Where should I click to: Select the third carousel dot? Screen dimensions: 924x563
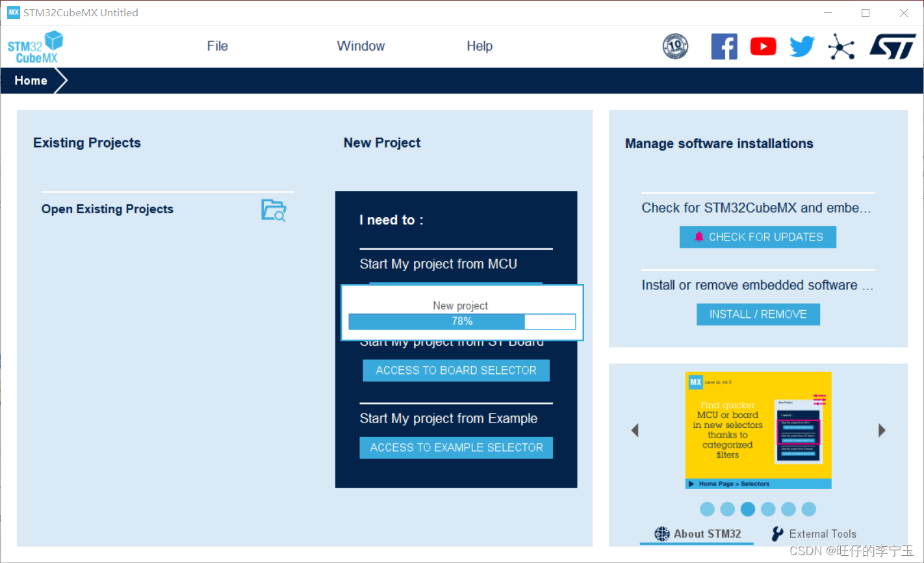[x=748, y=509]
